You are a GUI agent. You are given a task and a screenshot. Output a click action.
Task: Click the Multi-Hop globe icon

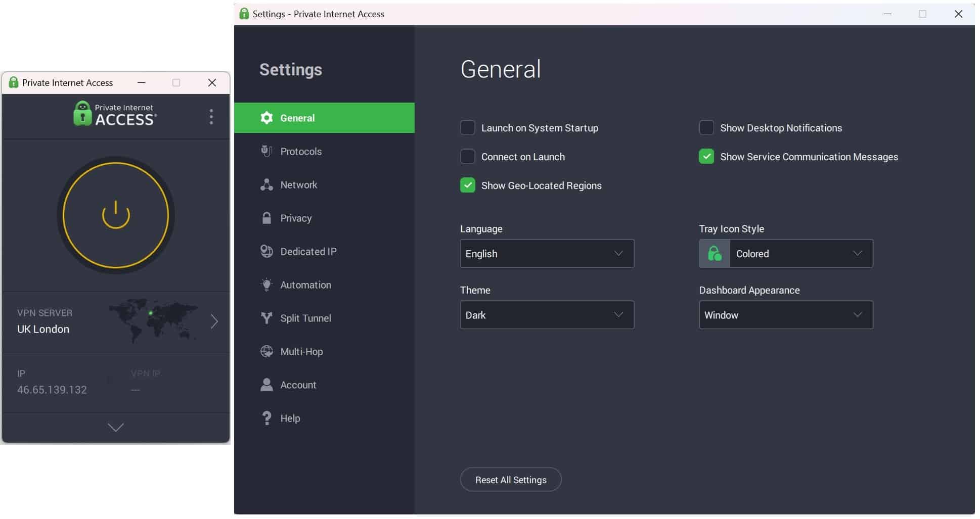[266, 351]
